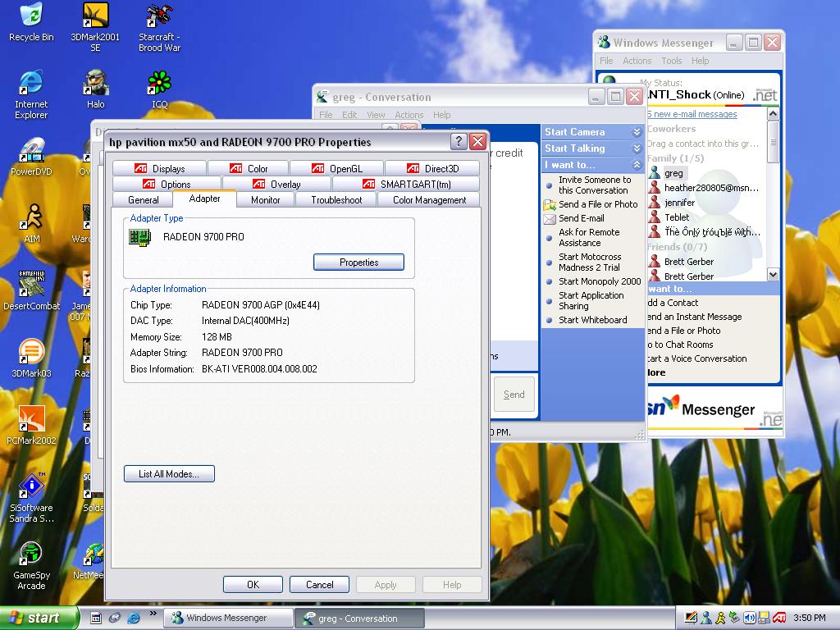This screenshot has width=840, height=630.
Task: Click Start Monopoly 2000 link
Action: click(600, 281)
